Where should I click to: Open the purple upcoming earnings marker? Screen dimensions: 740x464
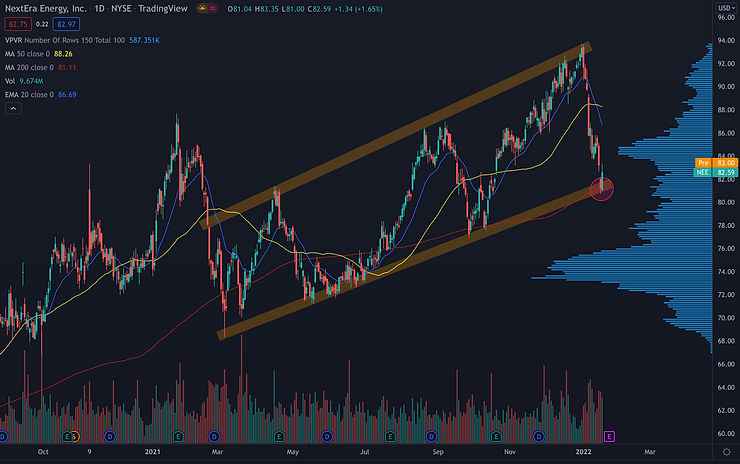609,437
